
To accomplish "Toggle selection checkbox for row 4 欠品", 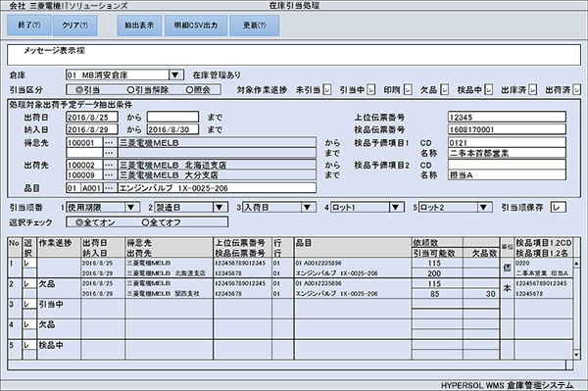I will click(x=29, y=324).
